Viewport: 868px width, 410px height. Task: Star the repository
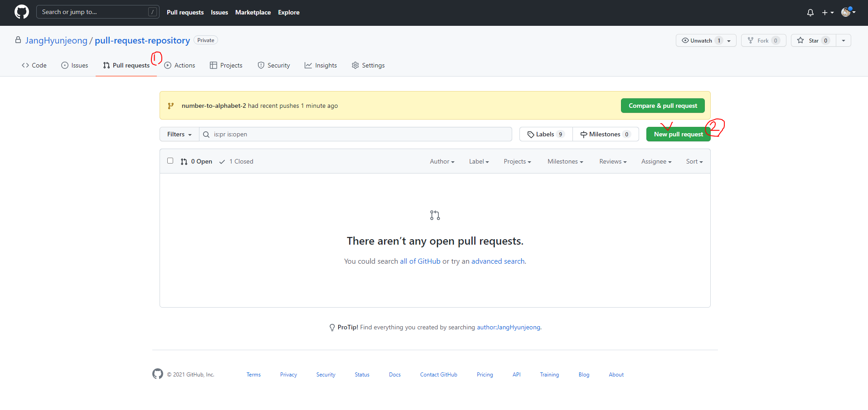[x=814, y=40]
